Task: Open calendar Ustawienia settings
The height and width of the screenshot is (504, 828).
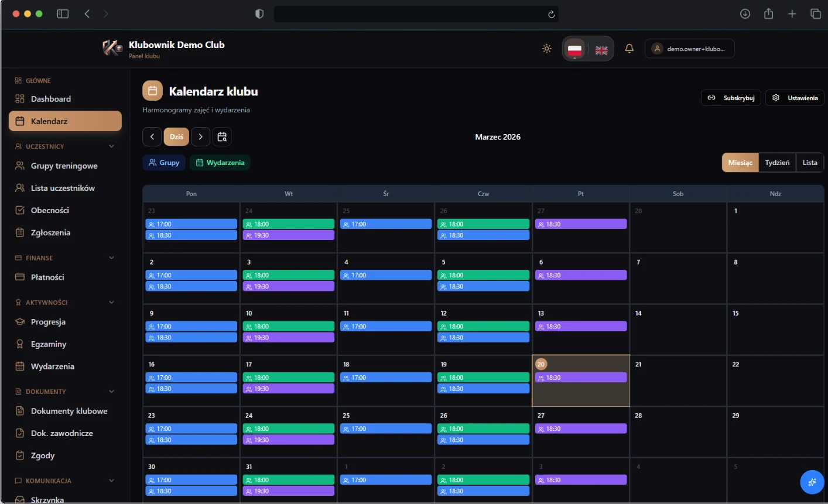Action: 795,98
